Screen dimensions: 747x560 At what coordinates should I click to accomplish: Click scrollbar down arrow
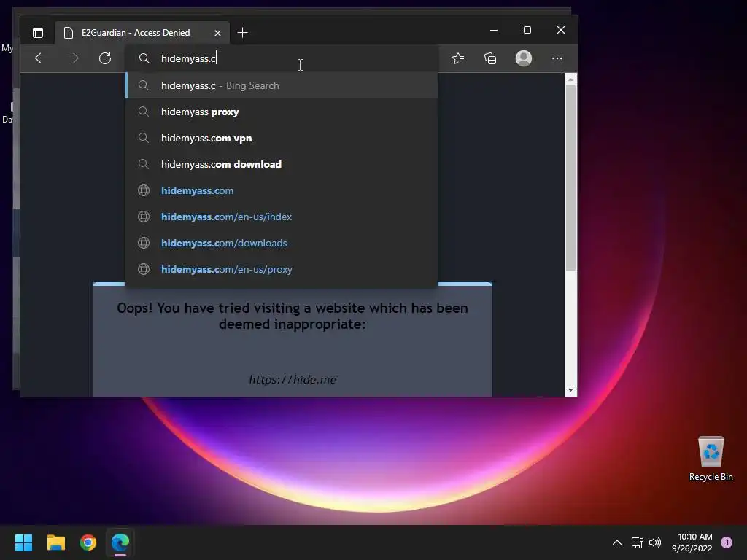click(x=570, y=391)
